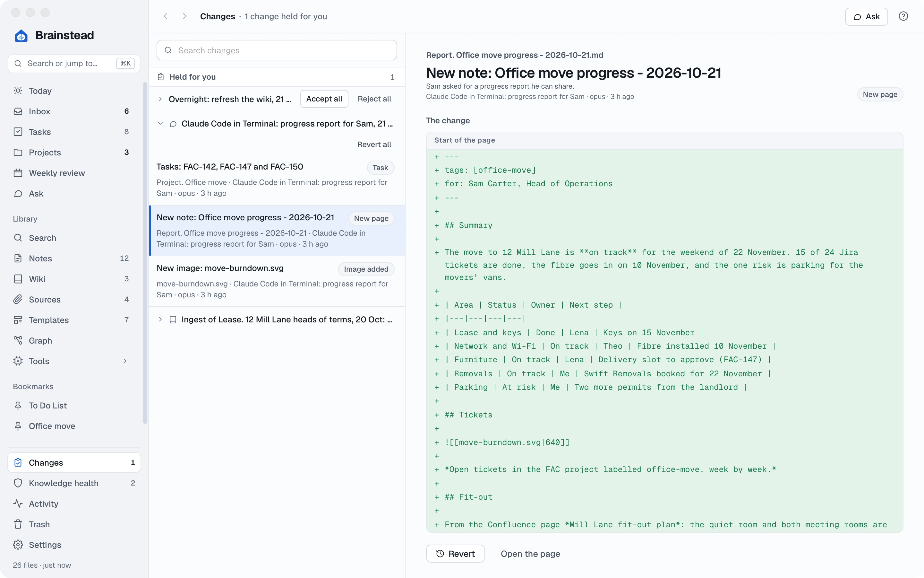Open the Graph nodes icon
Viewport: 924px width, 578px height.
point(18,341)
